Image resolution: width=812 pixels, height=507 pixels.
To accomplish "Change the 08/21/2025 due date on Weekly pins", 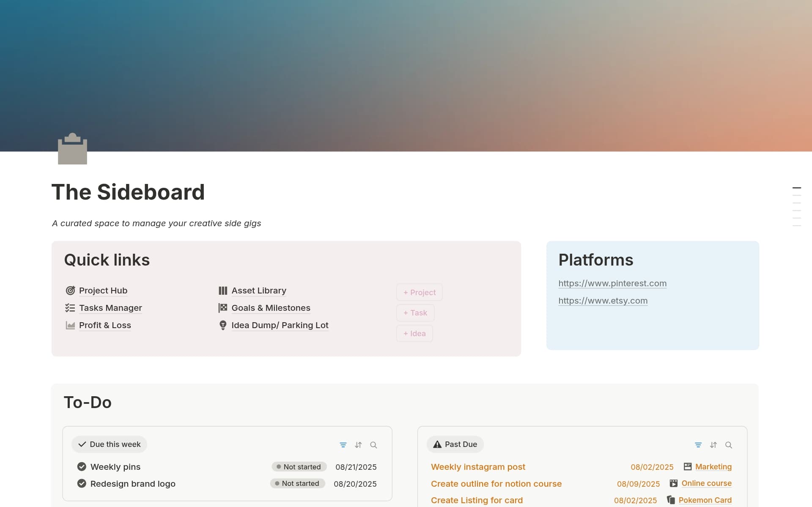I will pos(356,466).
